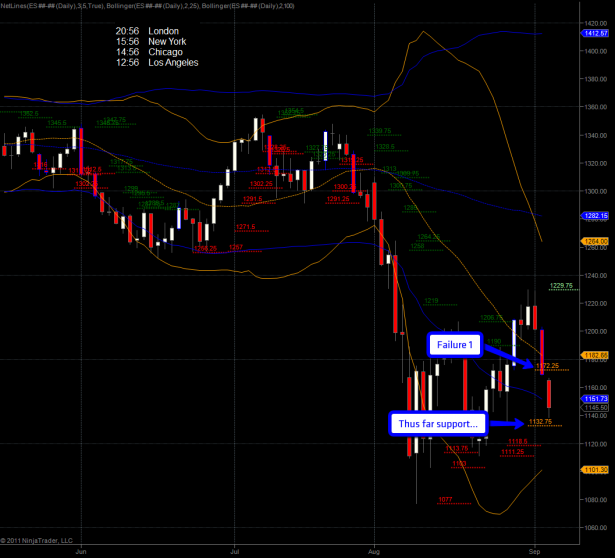Image resolution: width=615 pixels, height=558 pixels.
Task: Select the Sep label on time axis
Action: click(536, 550)
